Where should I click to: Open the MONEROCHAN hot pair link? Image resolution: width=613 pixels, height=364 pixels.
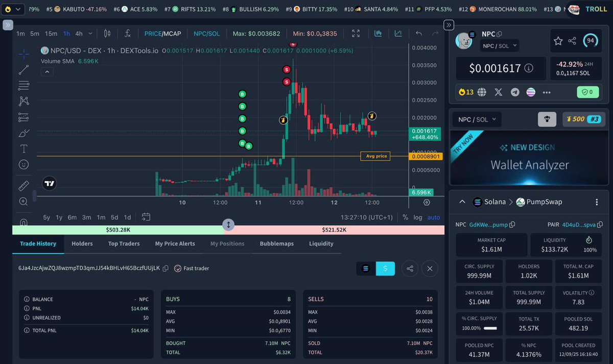498,9
